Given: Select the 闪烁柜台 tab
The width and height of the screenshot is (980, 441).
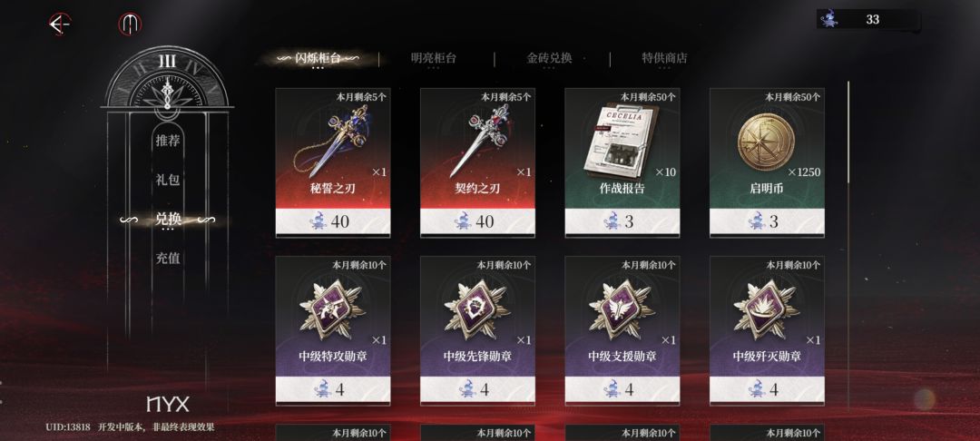Looking at the screenshot, I should point(318,59).
